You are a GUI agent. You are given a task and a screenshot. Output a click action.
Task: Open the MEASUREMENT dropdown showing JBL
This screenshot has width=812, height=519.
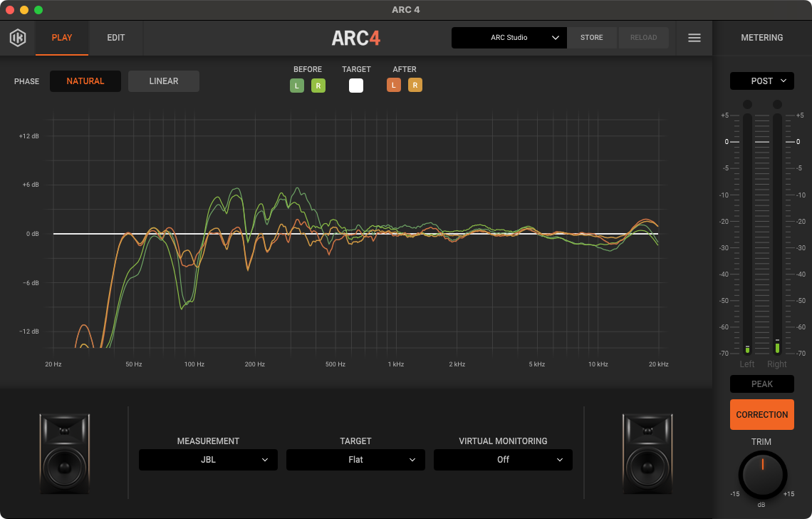[208, 460]
